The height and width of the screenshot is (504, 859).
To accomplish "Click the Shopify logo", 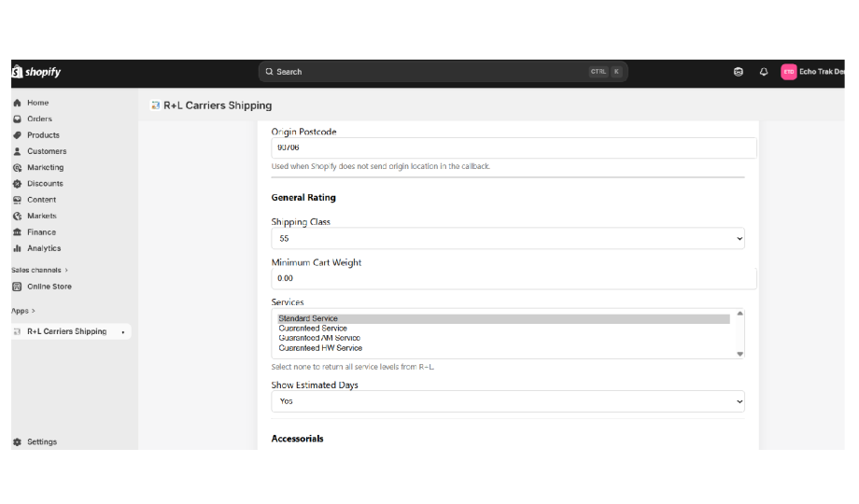I will pyautogui.click(x=36, y=72).
